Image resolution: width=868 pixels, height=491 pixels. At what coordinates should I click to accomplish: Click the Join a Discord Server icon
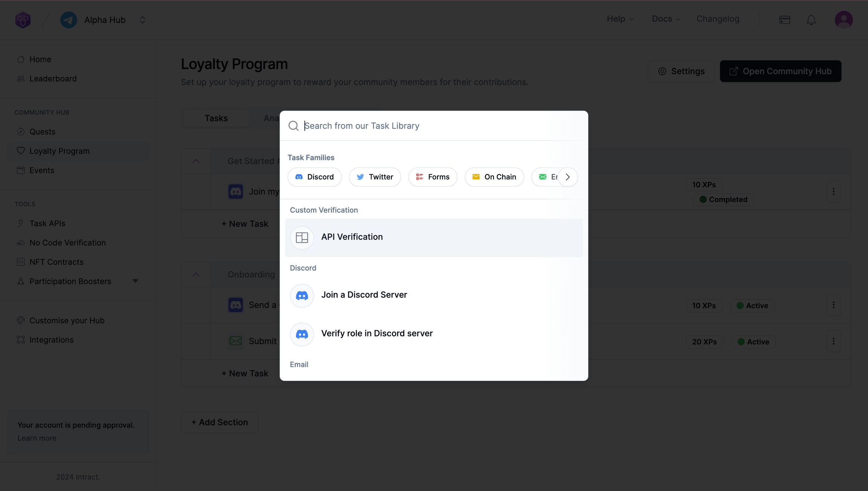[x=302, y=295]
